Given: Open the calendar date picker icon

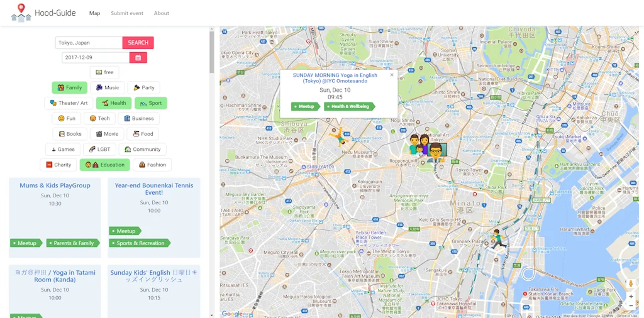Looking at the screenshot, I should pyautogui.click(x=138, y=57).
